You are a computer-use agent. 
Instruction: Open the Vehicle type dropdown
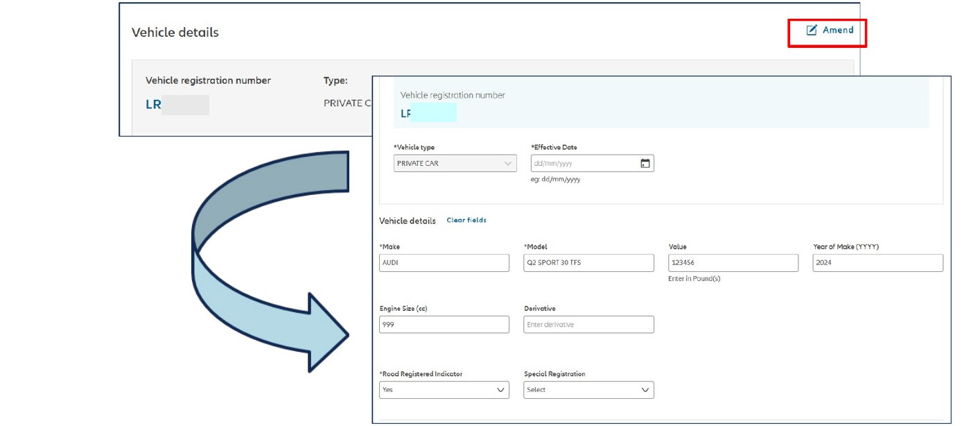(x=455, y=164)
